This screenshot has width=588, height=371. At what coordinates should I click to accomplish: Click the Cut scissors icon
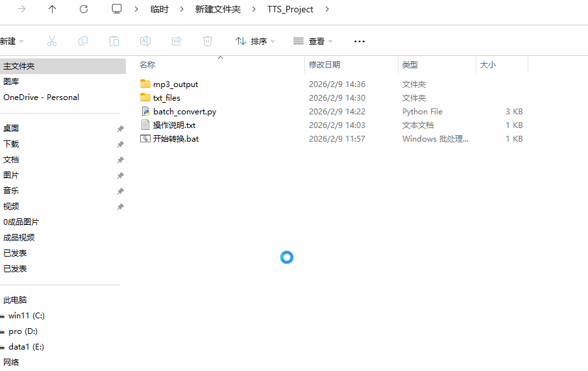(52, 41)
